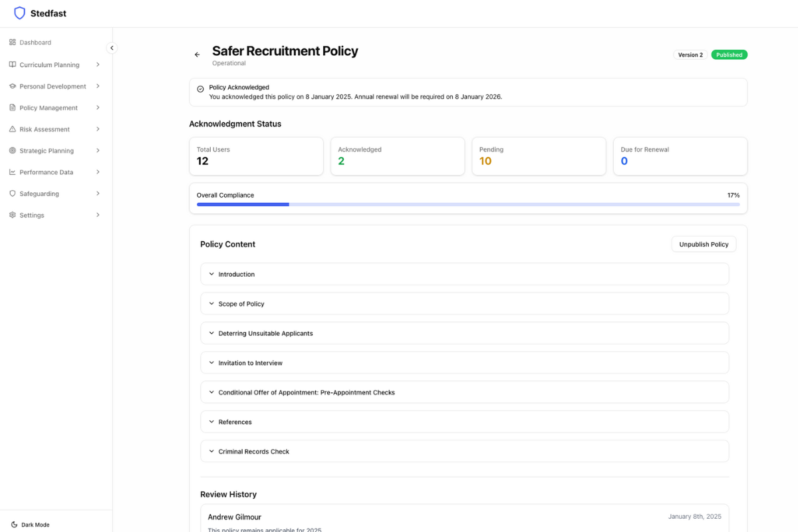Click the Stedfast shield logo icon

[20, 13]
